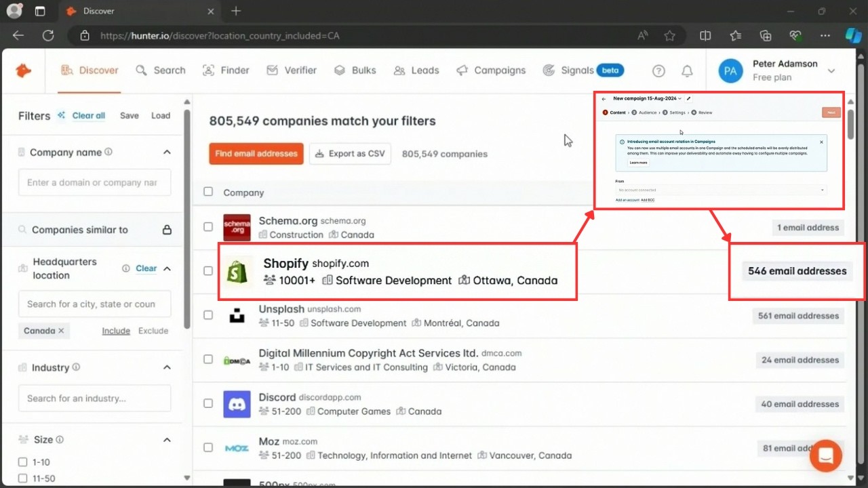Bookmark this page with the star icon
The height and width of the screenshot is (488, 868).
tap(670, 36)
